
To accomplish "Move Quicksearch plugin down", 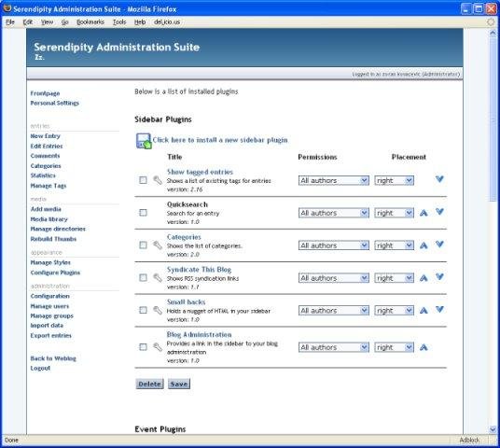I will [x=439, y=212].
